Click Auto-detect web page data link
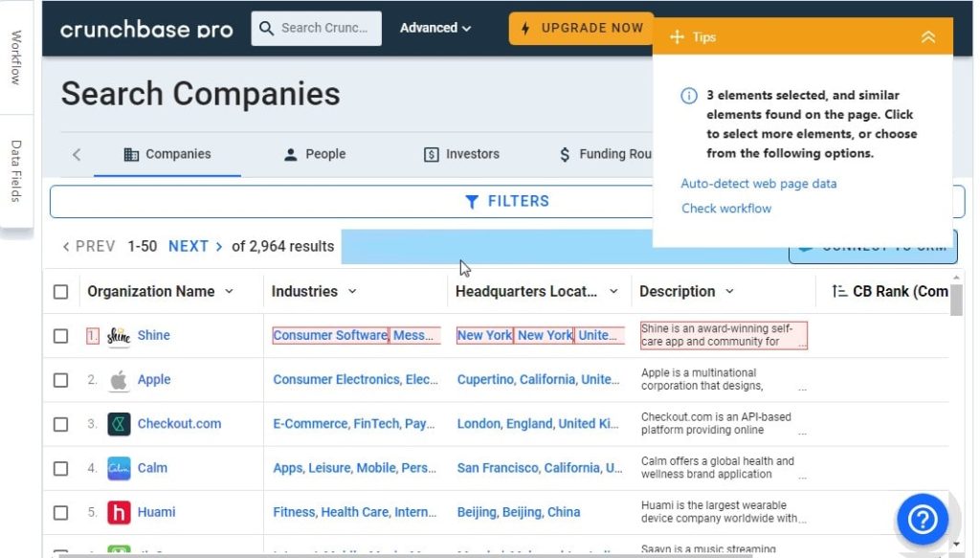Screen dimensions: 980x558 point(758,184)
